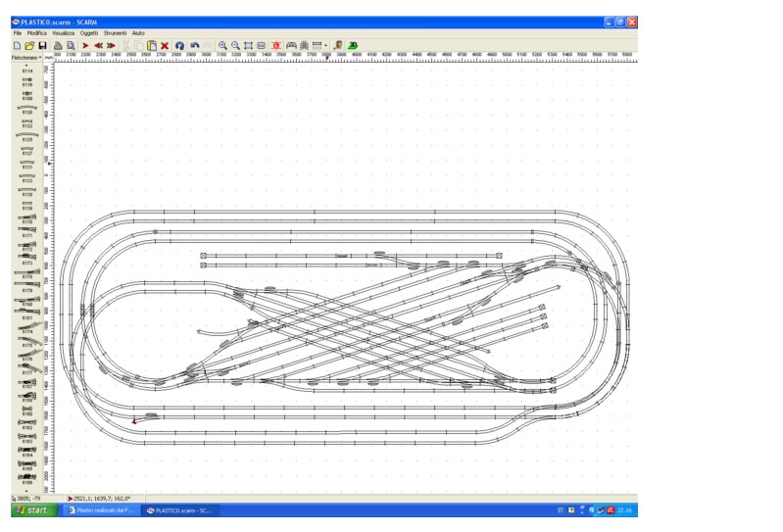Open a layout with the Open folder icon
This screenshot has width=783, height=532.
pyautogui.click(x=29, y=45)
